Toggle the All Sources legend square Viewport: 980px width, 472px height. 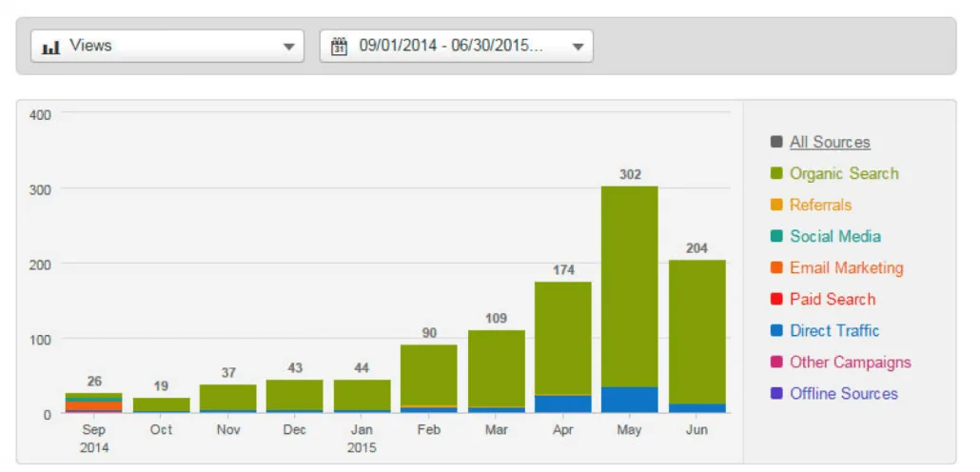tap(776, 143)
